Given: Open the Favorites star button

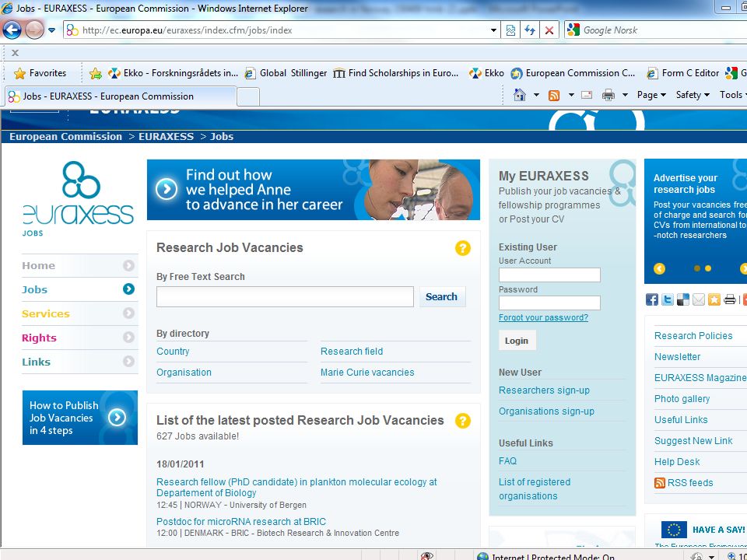Looking at the screenshot, I should click(x=40, y=73).
